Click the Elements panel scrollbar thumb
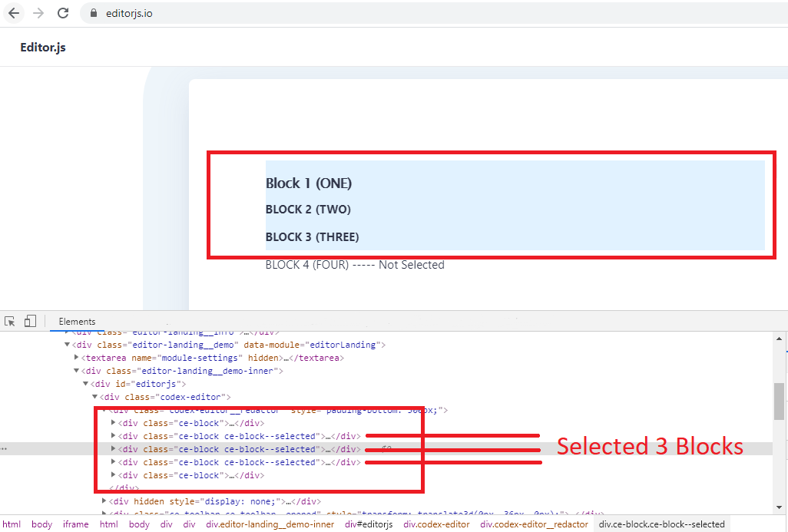The width and height of the screenshot is (788, 532). pyautogui.click(x=779, y=401)
